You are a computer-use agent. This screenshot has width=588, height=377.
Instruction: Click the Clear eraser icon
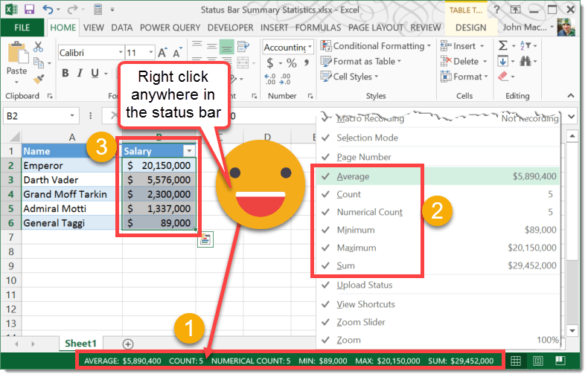503,77
